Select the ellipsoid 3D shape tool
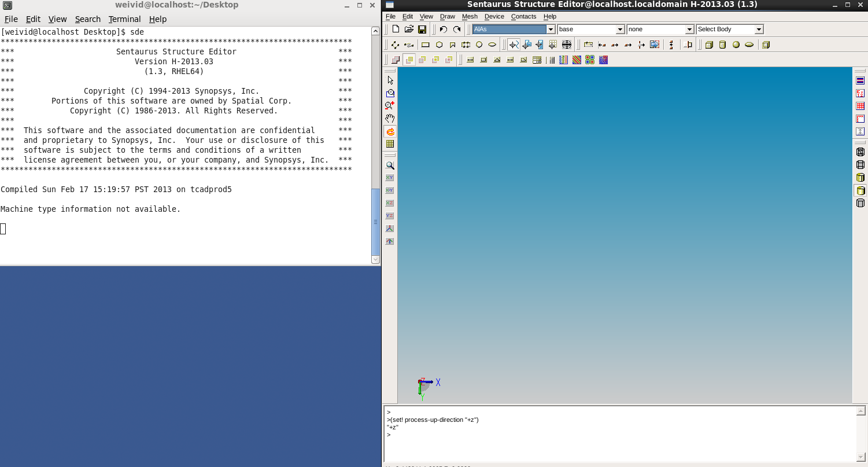This screenshot has height=467, width=868. pyautogui.click(x=749, y=45)
